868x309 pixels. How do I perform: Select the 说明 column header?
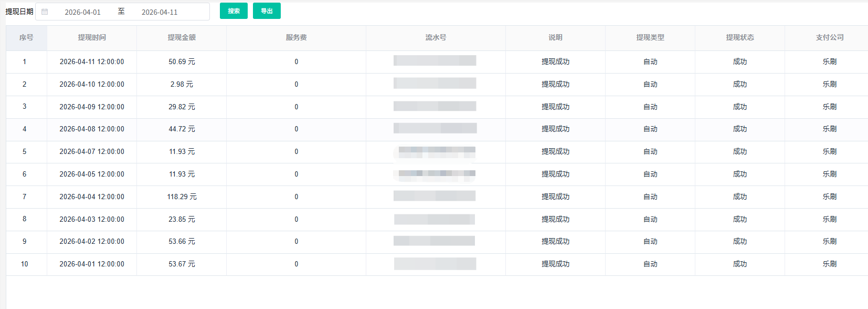pyautogui.click(x=555, y=37)
